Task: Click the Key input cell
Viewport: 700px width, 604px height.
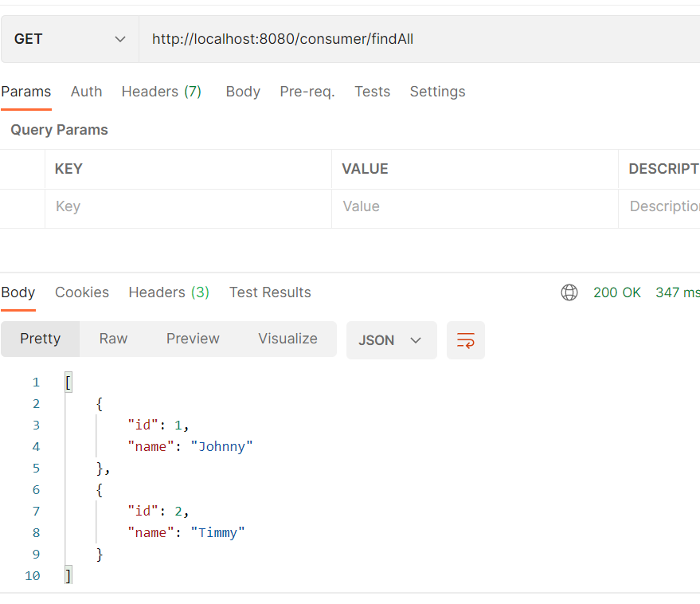Action: pyautogui.click(x=188, y=209)
